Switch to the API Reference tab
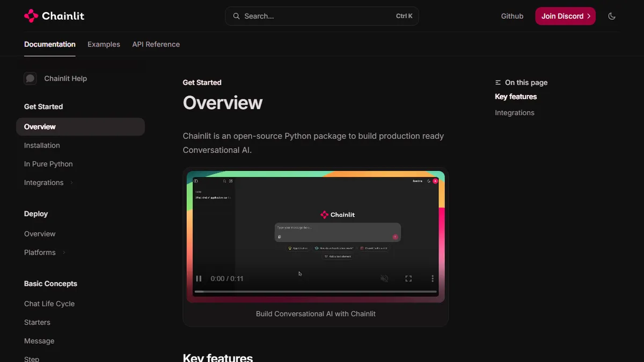Viewport: 644px width, 362px height. tap(156, 45)
